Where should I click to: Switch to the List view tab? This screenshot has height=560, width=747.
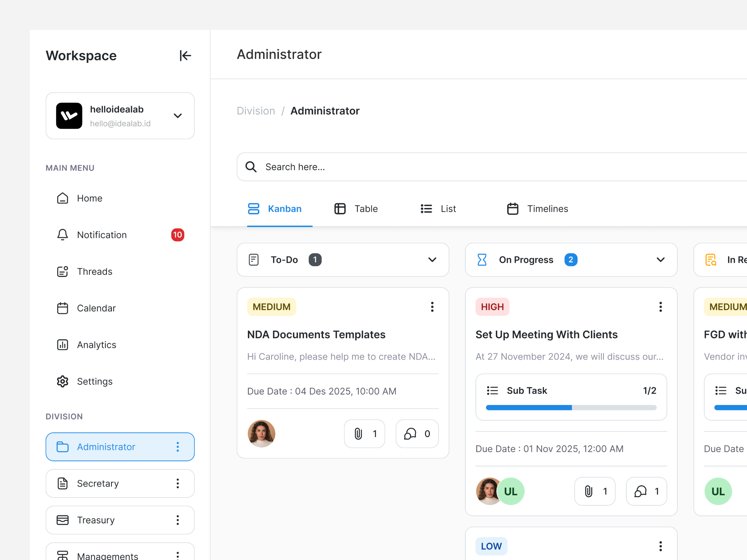click(438, 209)
